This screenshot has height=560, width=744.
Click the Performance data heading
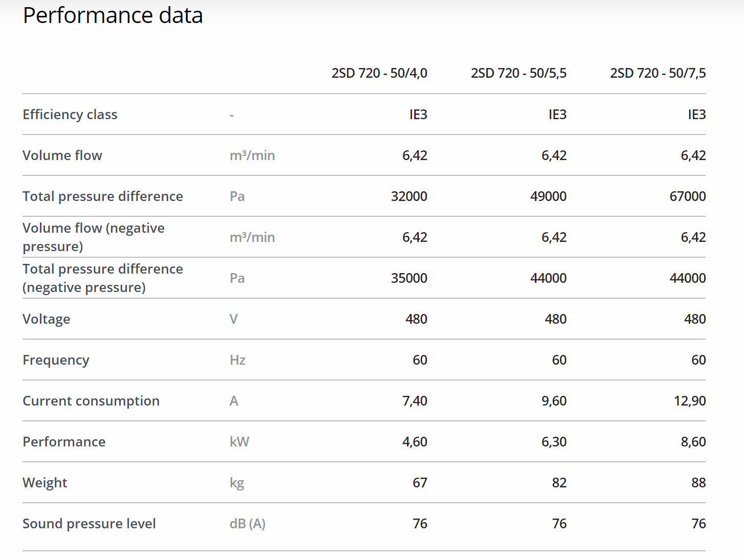(113, 15)
